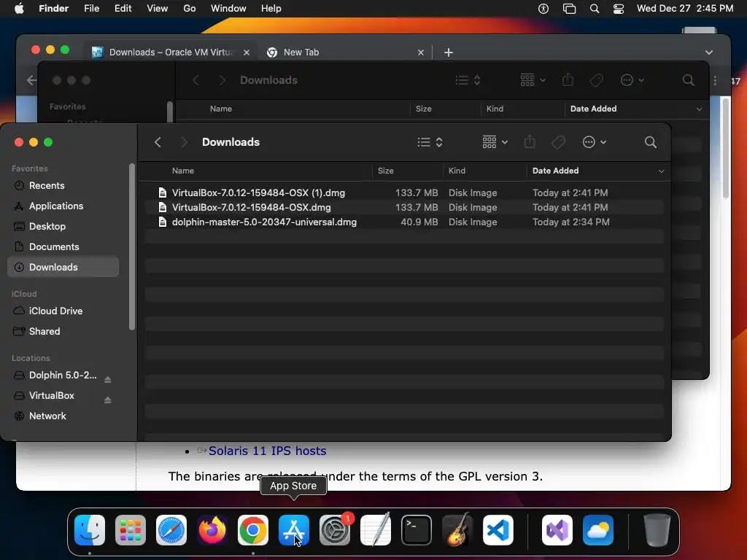Open view style switcher in rear Finder window
Viewport: 747px width, 560px height.
coord(468,80)
